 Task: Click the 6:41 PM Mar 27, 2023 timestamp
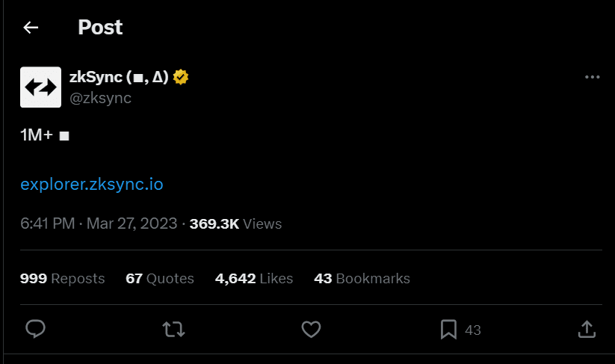coord(99,224)
